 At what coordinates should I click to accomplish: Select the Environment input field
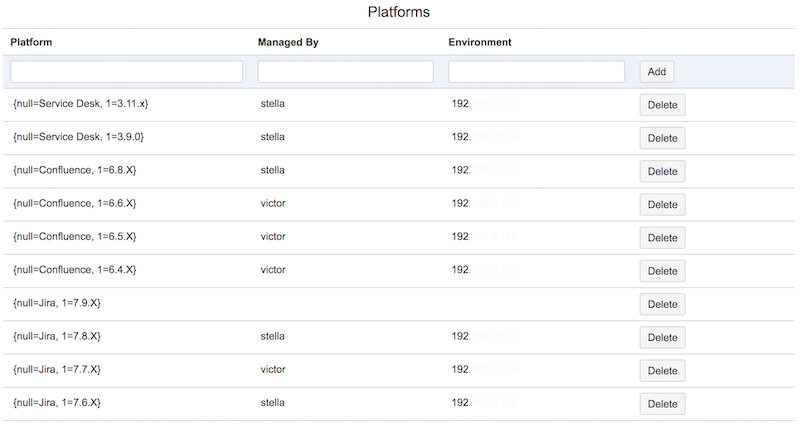[536, 72]
